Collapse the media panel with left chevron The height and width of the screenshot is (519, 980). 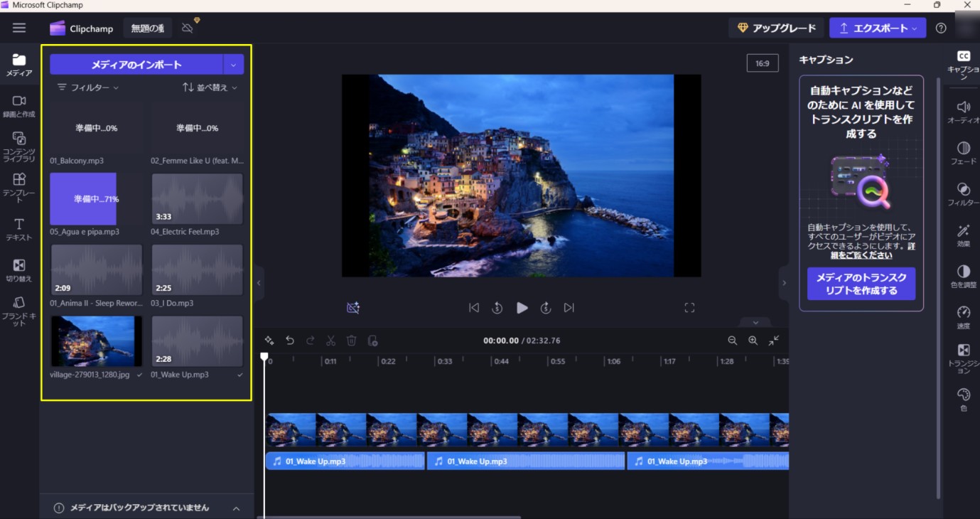click(259, 283)
